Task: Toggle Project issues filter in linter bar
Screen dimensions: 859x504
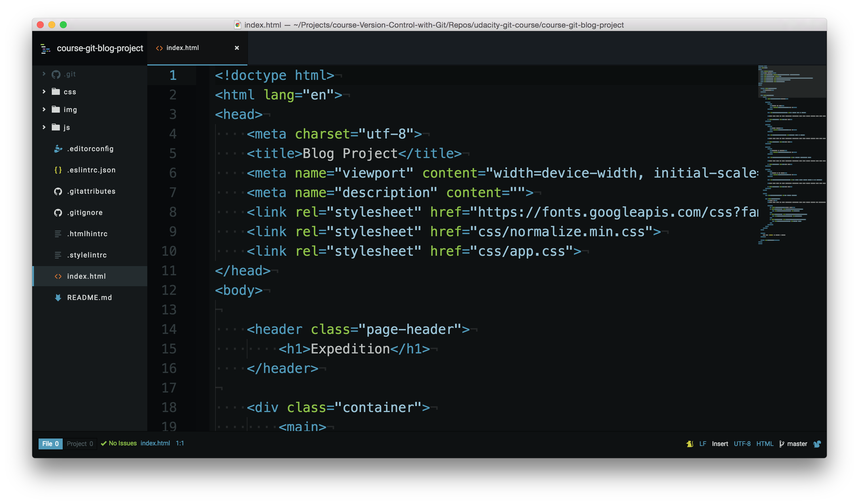Action: [80, 444]
